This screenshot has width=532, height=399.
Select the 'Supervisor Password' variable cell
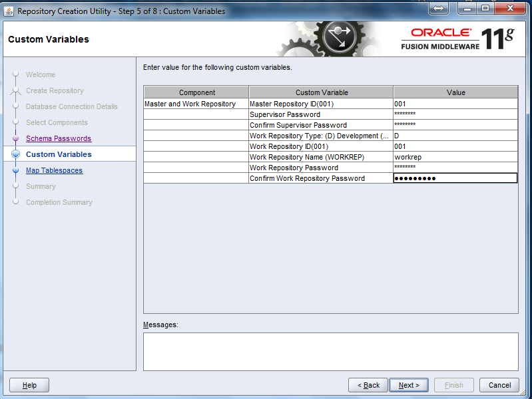click(x=321, y=114)
